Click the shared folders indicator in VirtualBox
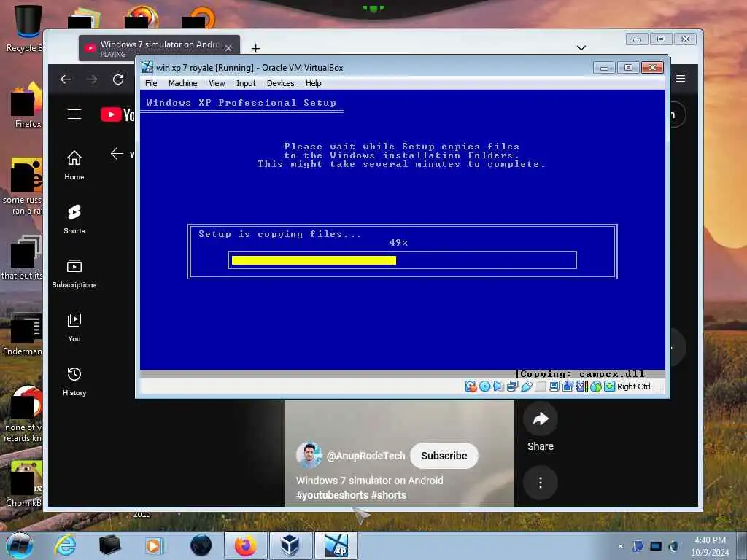The image size is (747, 560). [540, 386]
